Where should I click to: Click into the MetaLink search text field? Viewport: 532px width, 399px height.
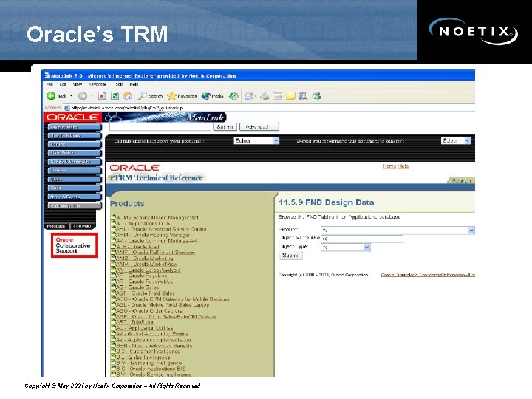160,127
